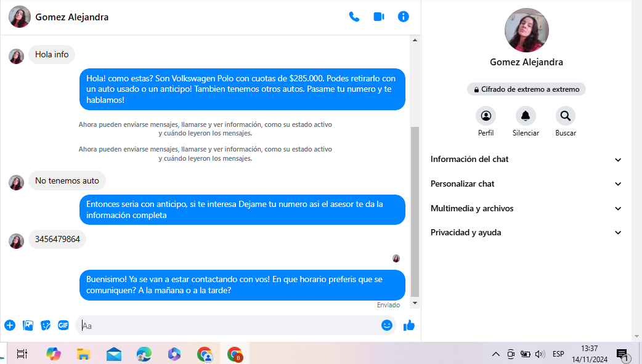This screenshot has height=364, width=642.
Task: Open the emoji picker in message box
Action: point(387,325)
